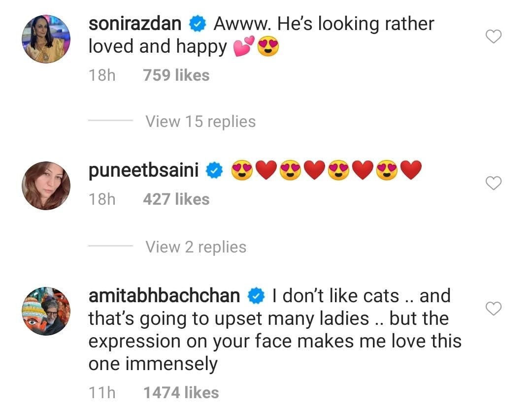
Task: Click the 11h timestamp on amitabhbachchan's comment
Action: 101,393
